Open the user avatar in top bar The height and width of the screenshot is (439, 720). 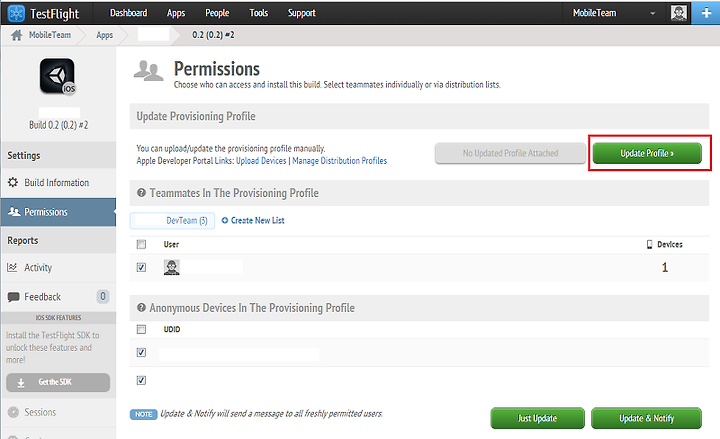click(679, 13)
